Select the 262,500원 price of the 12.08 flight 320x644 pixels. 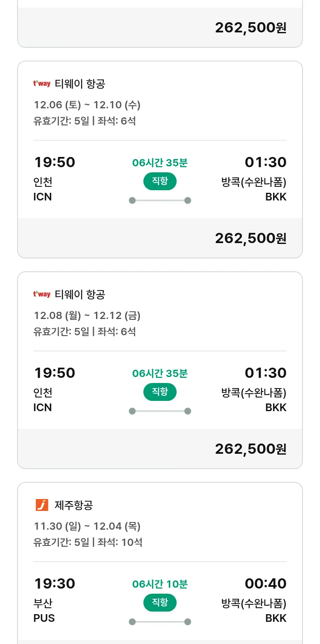(x=250, y=449)
